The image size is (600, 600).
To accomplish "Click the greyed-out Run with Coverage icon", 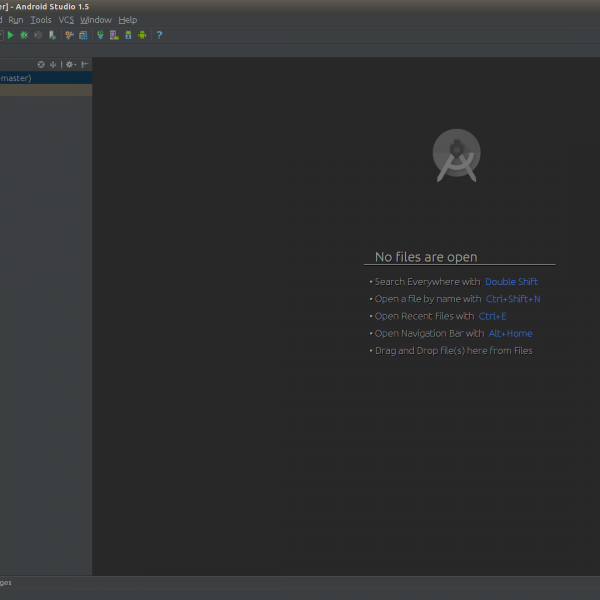I will [x=38, y=35].
